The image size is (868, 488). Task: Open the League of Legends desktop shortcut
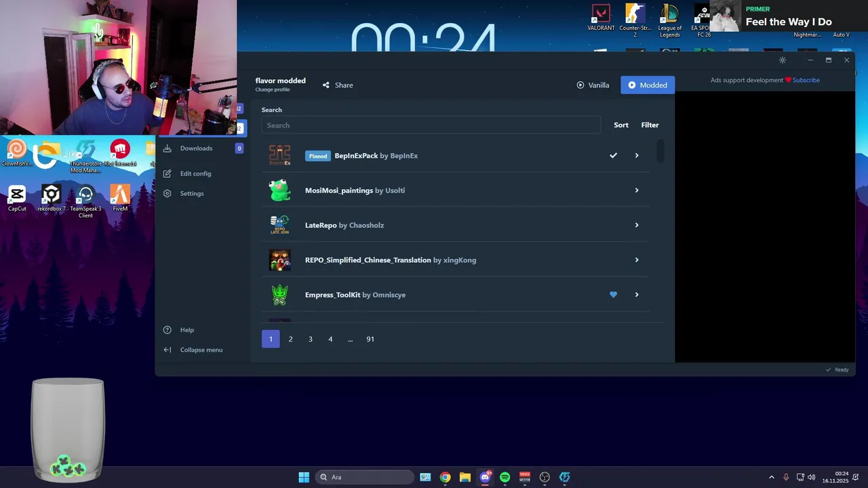tap(669, 20)
